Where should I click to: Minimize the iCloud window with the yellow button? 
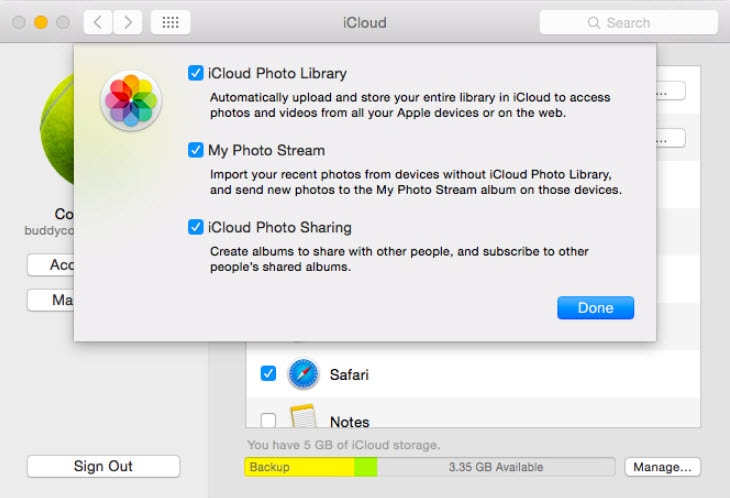coord(41,22)
